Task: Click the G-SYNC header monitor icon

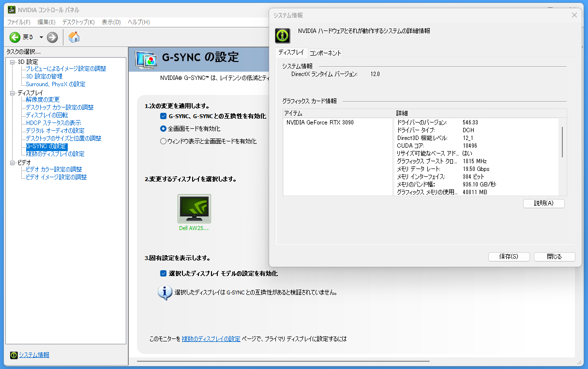Action: pyautogui.click(x=146, y=59)
